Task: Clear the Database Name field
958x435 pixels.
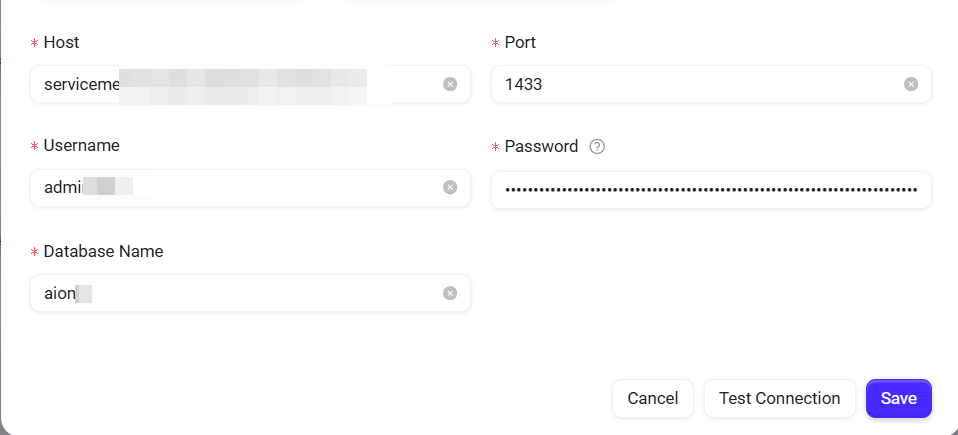Action: tap(450, 293)
